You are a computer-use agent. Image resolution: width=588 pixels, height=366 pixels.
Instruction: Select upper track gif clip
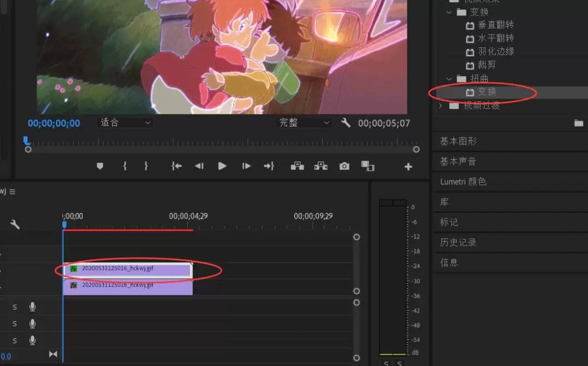click(128, 270)
